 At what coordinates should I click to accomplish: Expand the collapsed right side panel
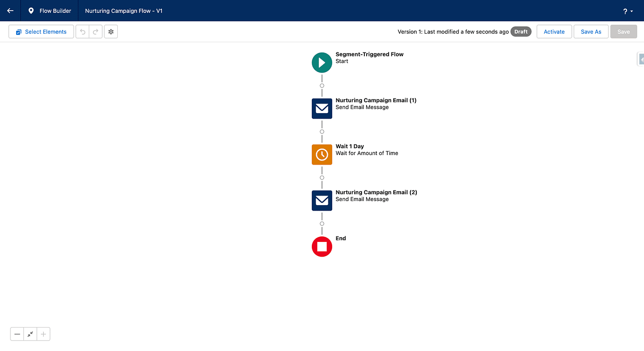(x=641, y=60)
